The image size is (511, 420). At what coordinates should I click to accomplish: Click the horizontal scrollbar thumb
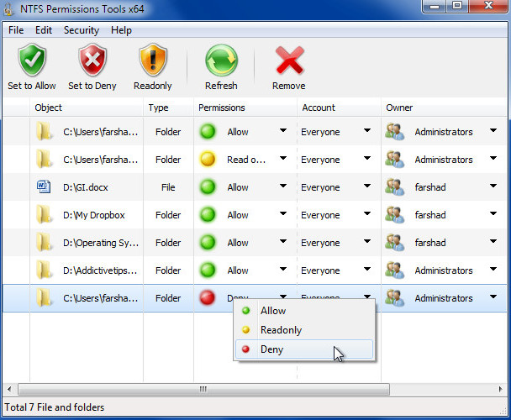(203, 389)
